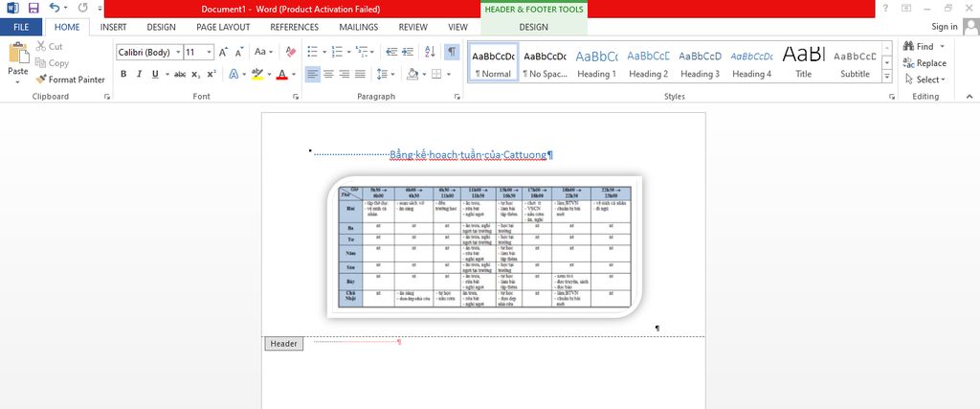The width and height of the screenshot is (980, 409).
Task: Decrease paragraph indent
Action: point(391,53)
